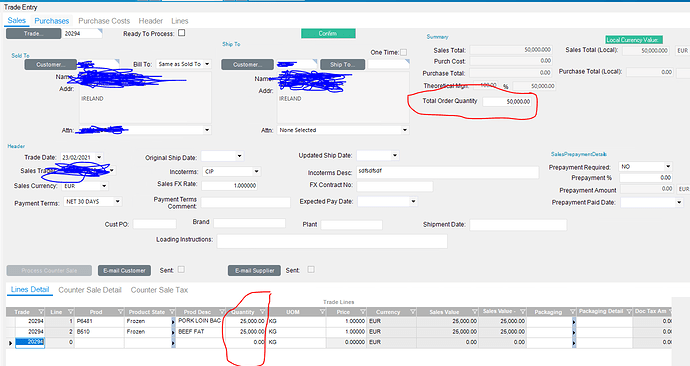Open Packaging arrow for line 2 row
Viewport: 690px width, 366px height.
tap(573, 332)
